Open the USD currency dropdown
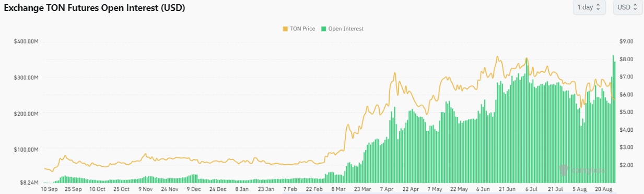This screenshot has height=194, width=644. tap(627, 7)
